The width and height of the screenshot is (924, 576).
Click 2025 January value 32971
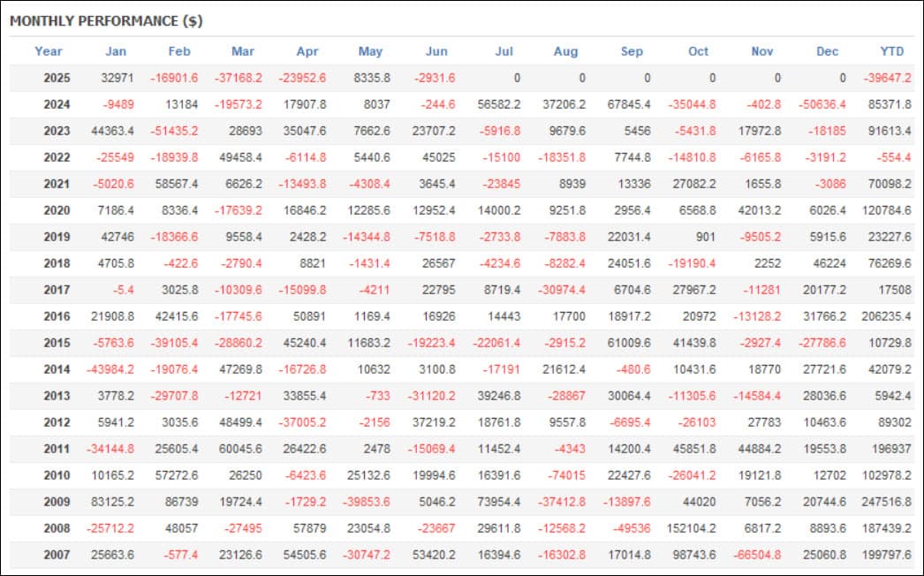117,78
